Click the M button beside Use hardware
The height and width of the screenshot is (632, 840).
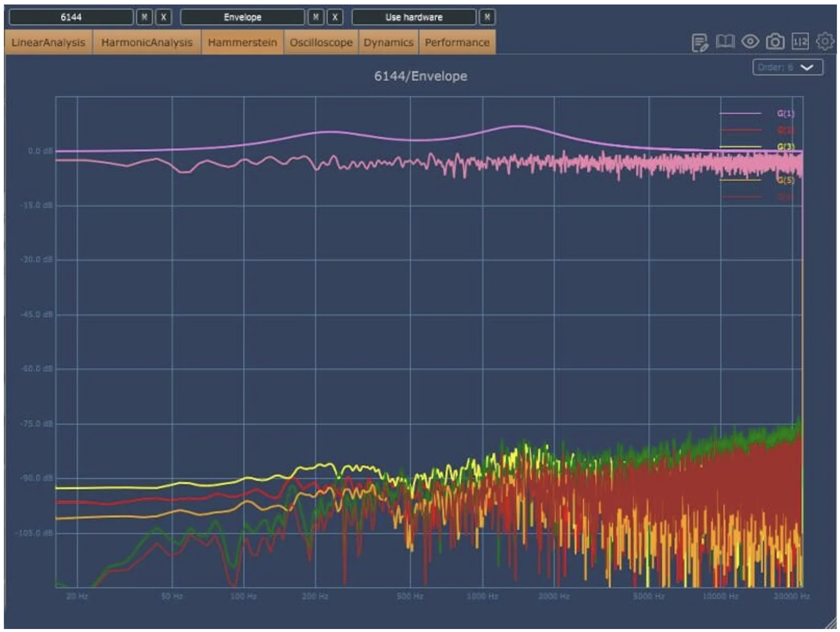[x=487, y=17]
